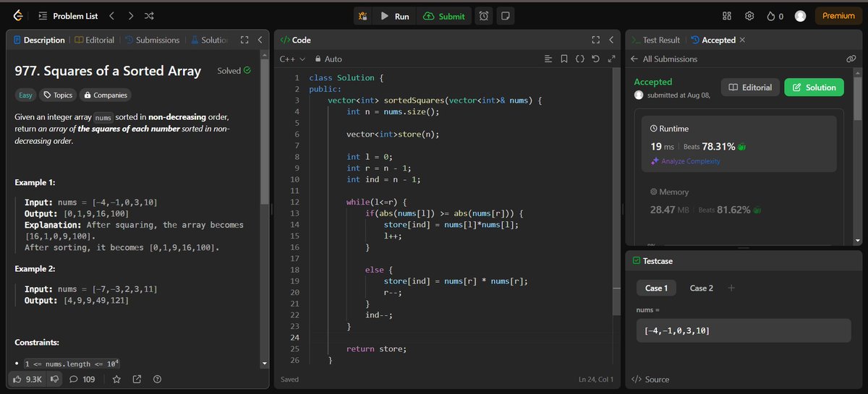Switch to the Submissions tab
This screenshot has width=868, height=394.
(x=152, y=40)
